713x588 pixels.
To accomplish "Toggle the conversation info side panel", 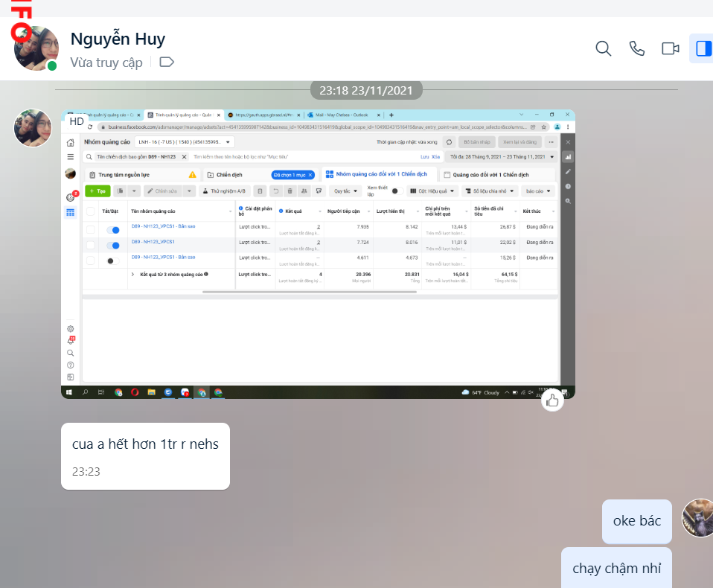I will (700, 48).
